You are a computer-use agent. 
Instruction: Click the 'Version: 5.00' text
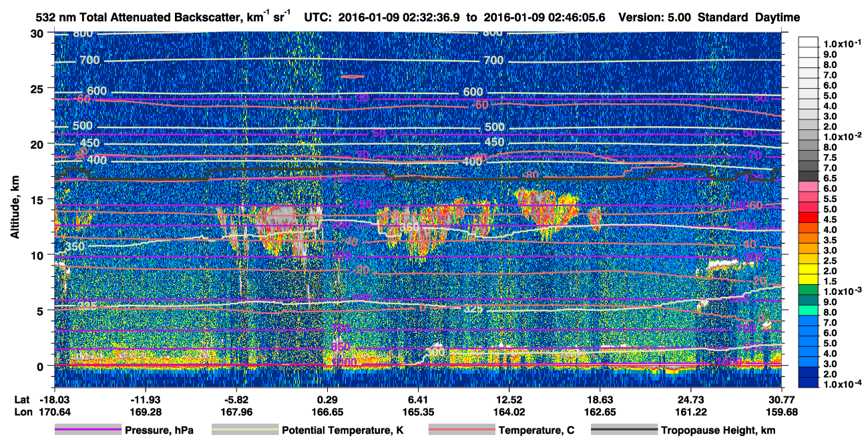pos(655,17)
